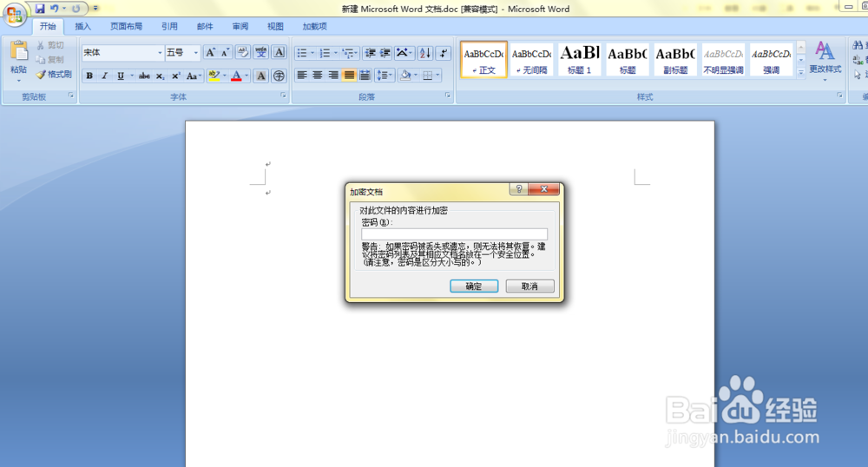Switch to the 视图 (View) tab
The height and width of the screenshot is (467, 868).
(275, 26)
